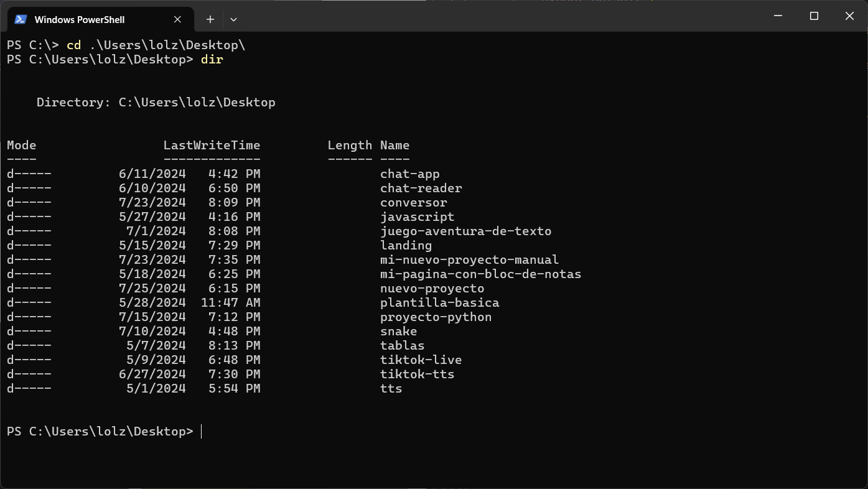Click the first 'PS C:\>' prompt
The image size is (868, 489).
[x=33, y=45]
